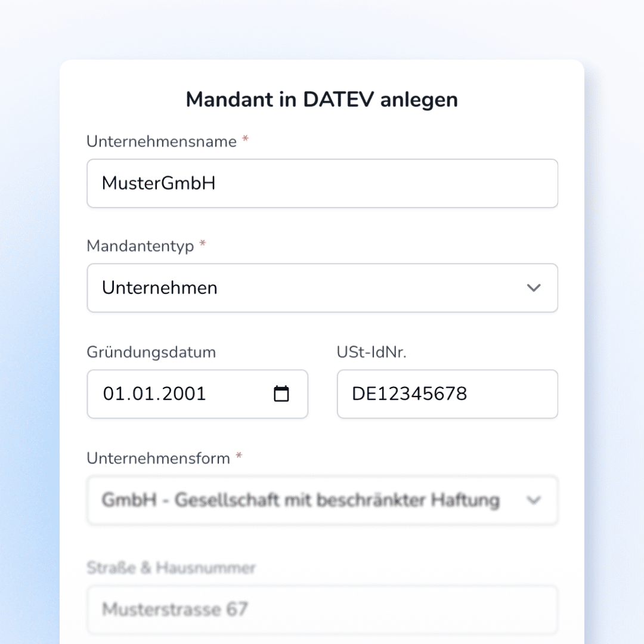Click the Unternehmensname label text
This screenshot has height=644, width=644.
coord(162,141)
